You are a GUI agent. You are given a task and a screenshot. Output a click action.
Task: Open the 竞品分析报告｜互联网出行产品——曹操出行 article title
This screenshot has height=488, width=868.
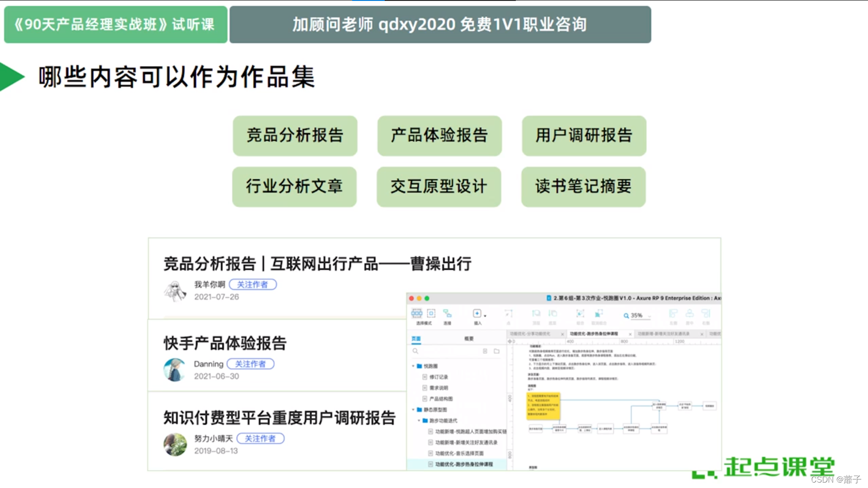click(317, 263)
